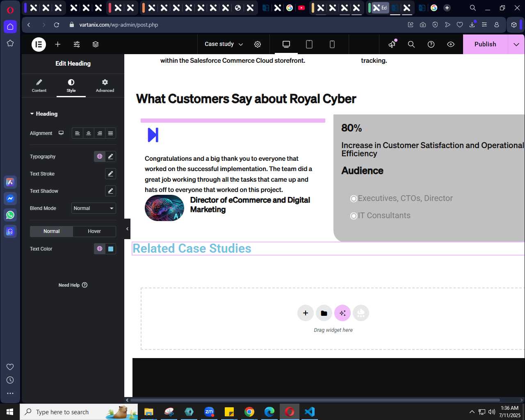Switch to the YouTube browser tab

301,8
